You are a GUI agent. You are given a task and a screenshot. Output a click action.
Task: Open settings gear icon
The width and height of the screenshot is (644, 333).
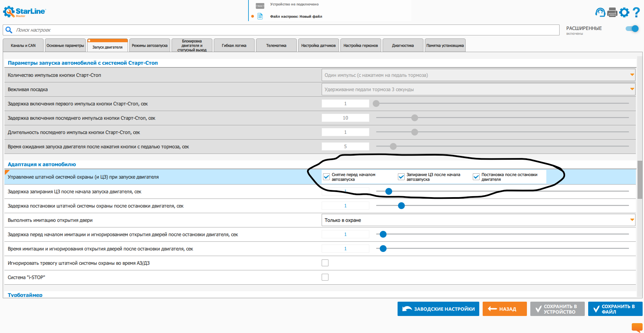coord(624,13)
